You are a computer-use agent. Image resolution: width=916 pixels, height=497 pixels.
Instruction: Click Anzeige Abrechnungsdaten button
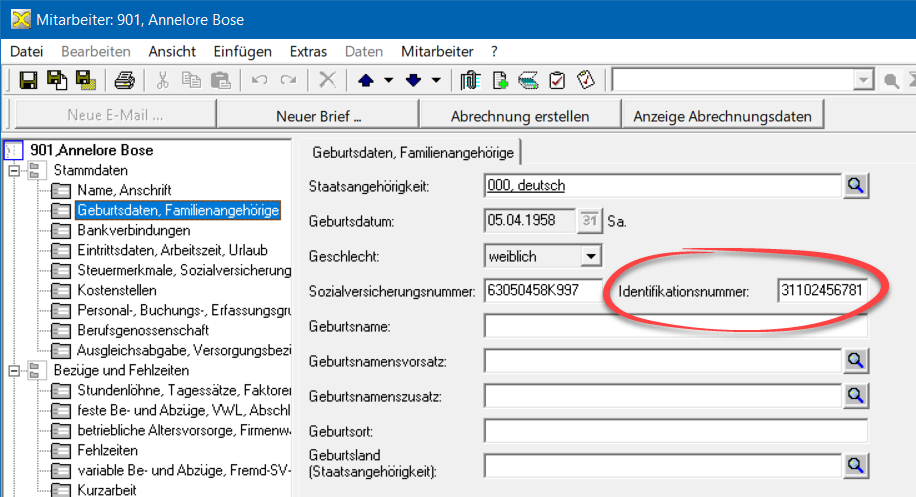[x=723, y=116]
